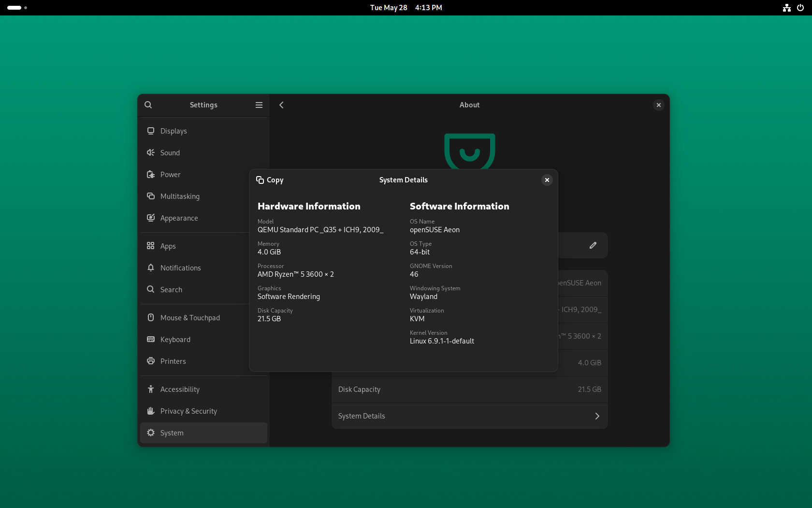This screenshot has width=812, height=508.
Task: Select the GNOME Version '46' value
Action: click(414, 274)
